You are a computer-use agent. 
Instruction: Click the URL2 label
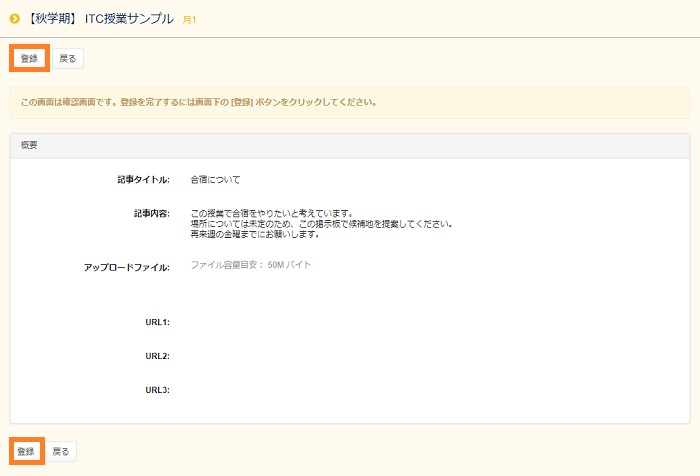(157, 356)
